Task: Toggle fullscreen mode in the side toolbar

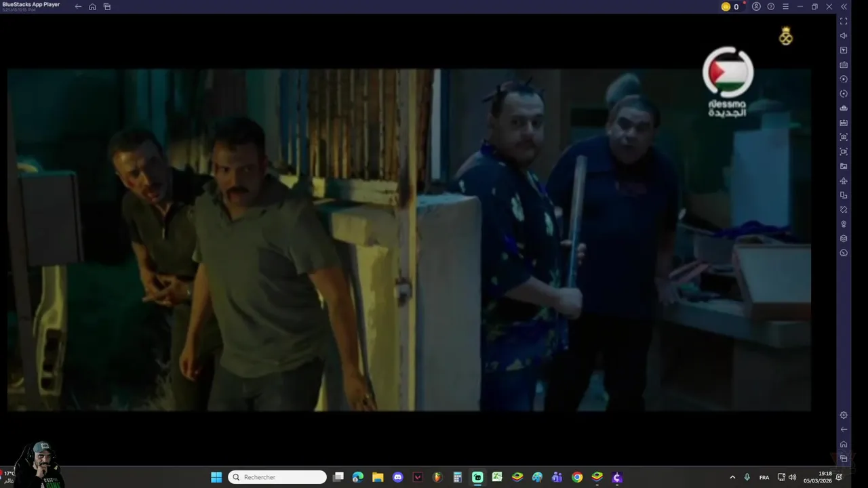Action: 844,21
